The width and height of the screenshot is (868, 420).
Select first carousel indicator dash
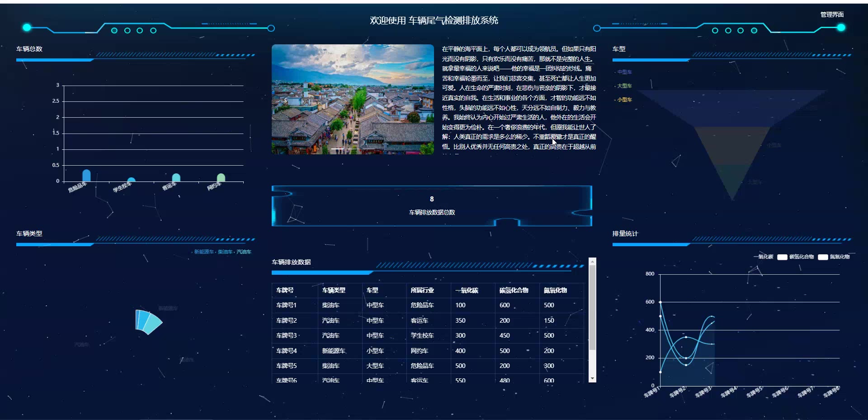click(x=337, y=148)
